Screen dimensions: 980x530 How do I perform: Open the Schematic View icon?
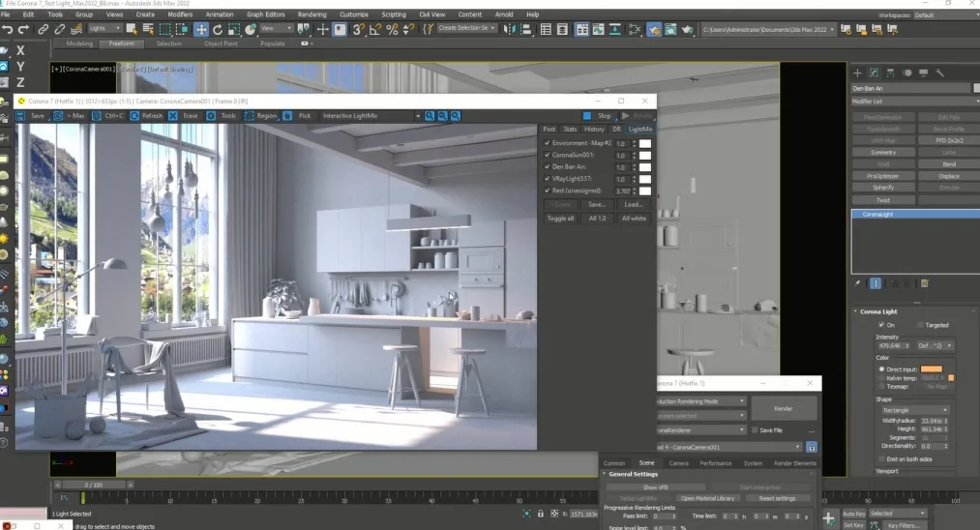(635, 29)
